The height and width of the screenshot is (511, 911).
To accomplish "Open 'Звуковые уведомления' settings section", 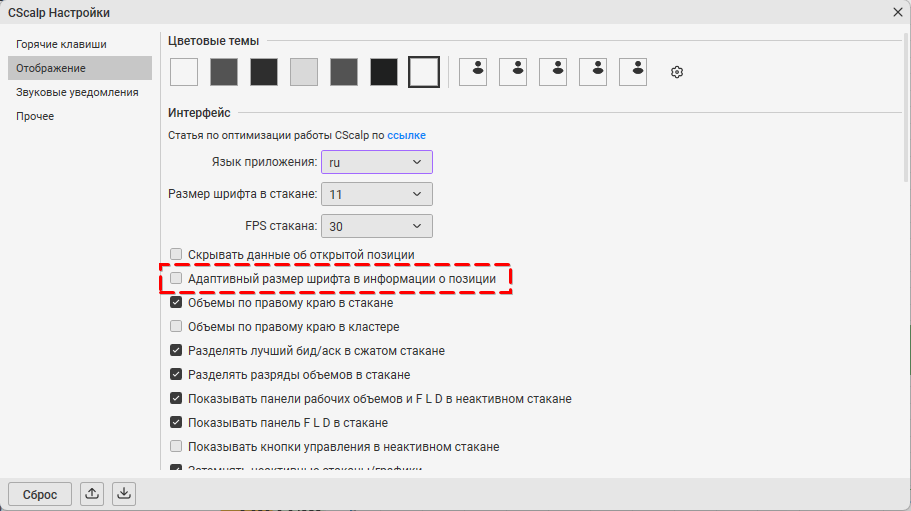I will point(77,92).
